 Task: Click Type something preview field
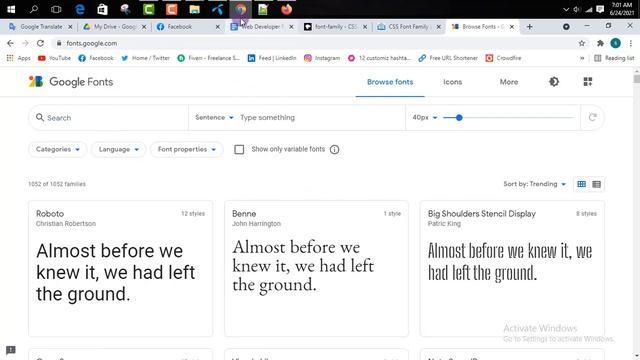[x=321, y=118]
